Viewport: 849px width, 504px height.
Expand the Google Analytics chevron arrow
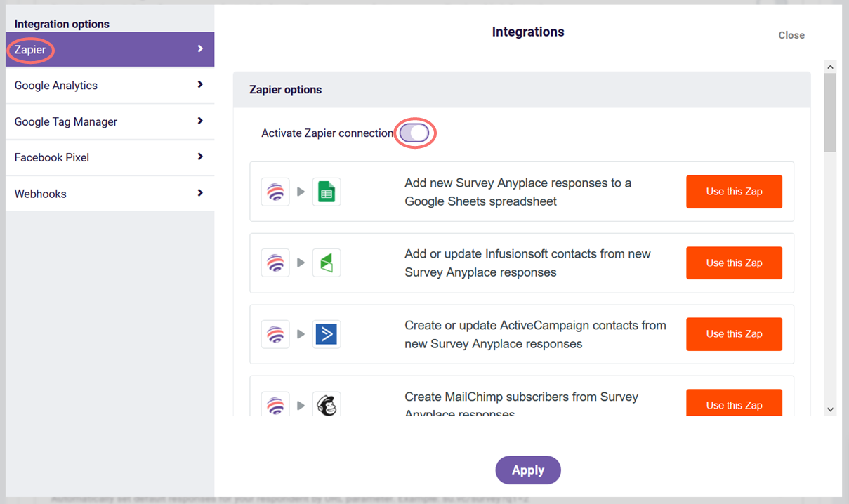[200, 84]
